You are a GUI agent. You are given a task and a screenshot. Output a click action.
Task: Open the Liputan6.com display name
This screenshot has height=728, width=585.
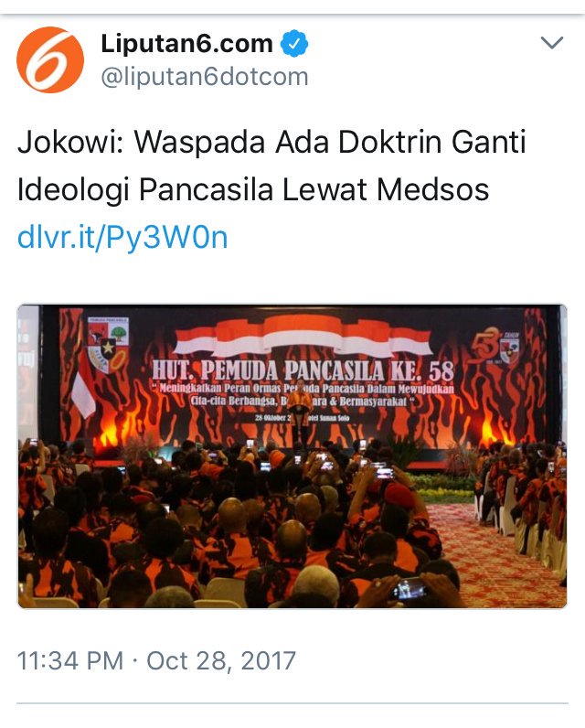[186, 44]
